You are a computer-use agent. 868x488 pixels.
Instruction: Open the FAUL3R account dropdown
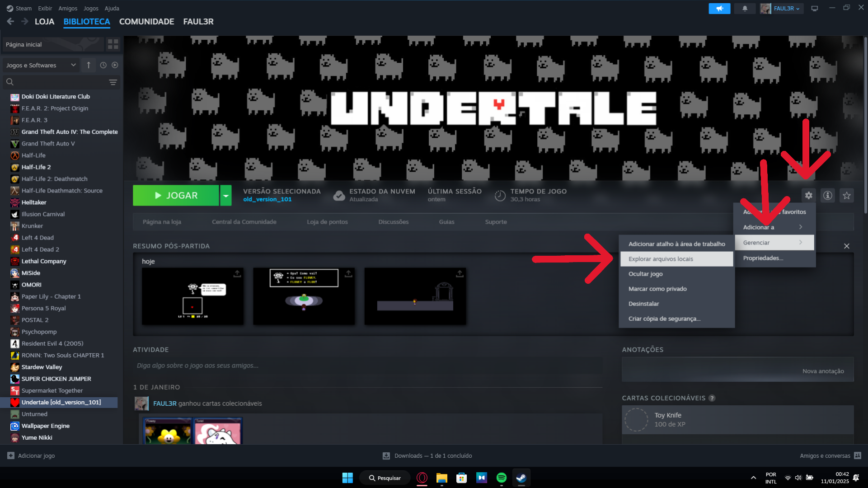click(x=782, y=8)
